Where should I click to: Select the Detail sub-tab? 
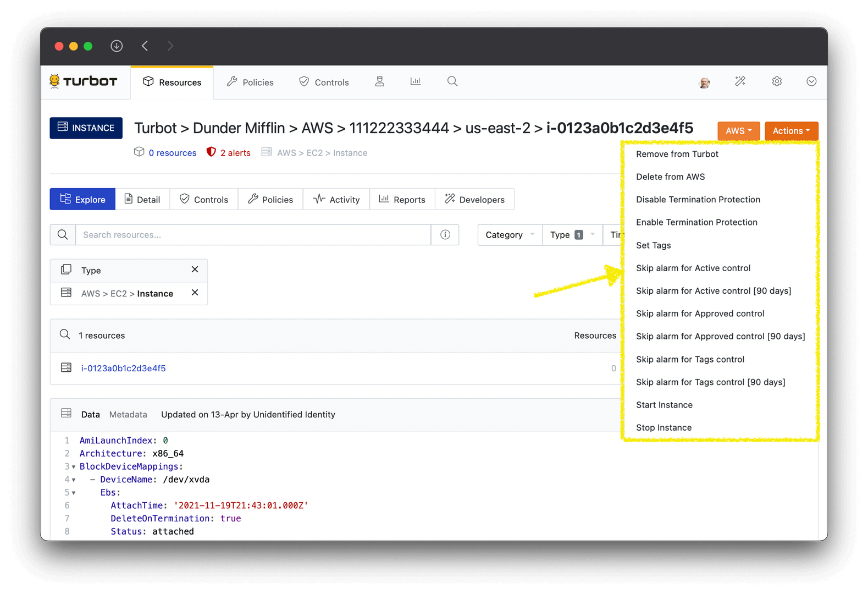142,199
